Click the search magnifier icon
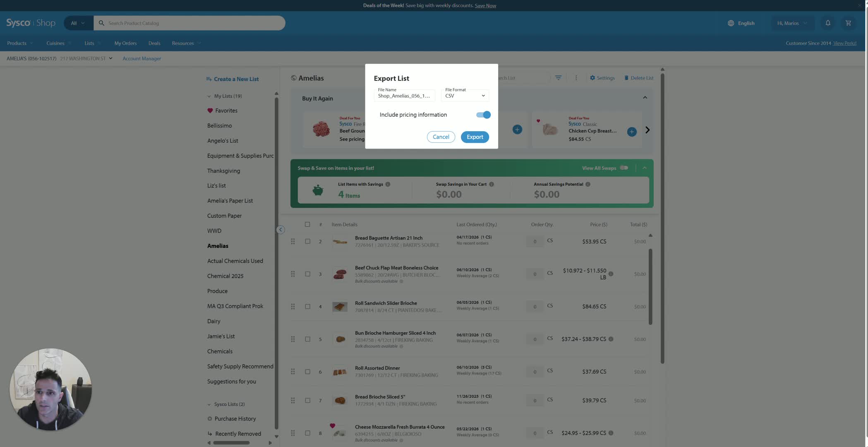Viewport: 868px width, 447px height. point(101,23)
